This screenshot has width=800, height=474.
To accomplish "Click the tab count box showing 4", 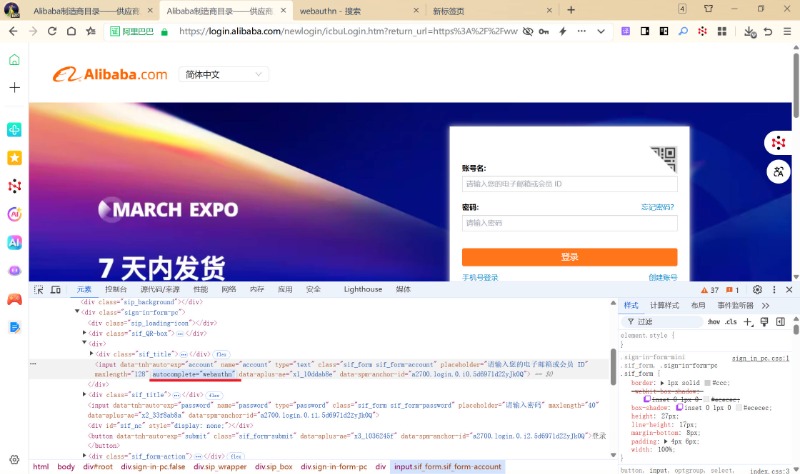I will pos(682,9).
